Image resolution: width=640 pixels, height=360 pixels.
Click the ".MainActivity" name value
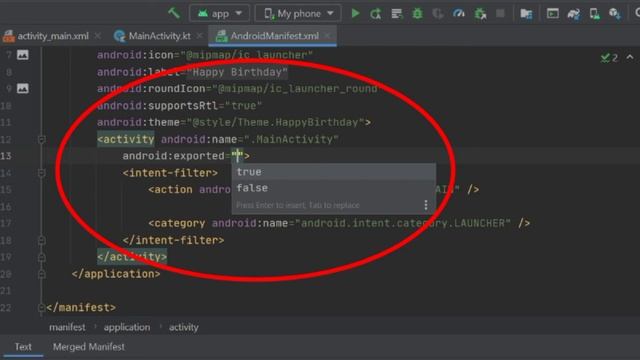[291, 140]
